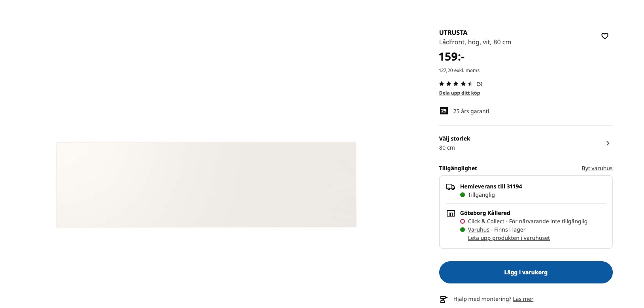Change delivery postcode 31194
The width and height of the screenshot is (644, 308).
[x=514, y=186]
